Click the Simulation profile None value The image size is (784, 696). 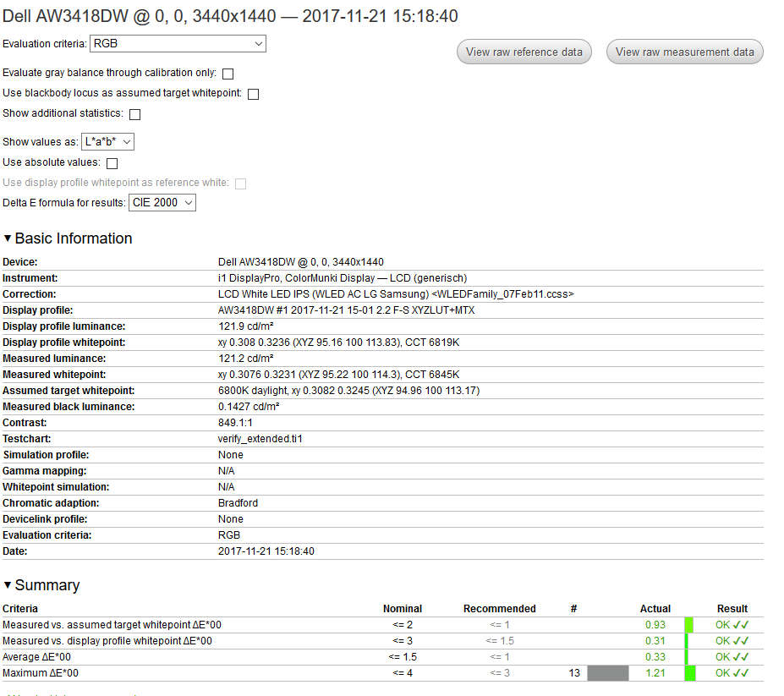(231, 455)
